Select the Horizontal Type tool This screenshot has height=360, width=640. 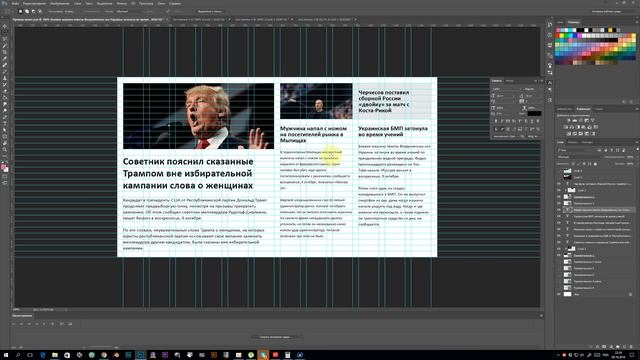[5, 124]
